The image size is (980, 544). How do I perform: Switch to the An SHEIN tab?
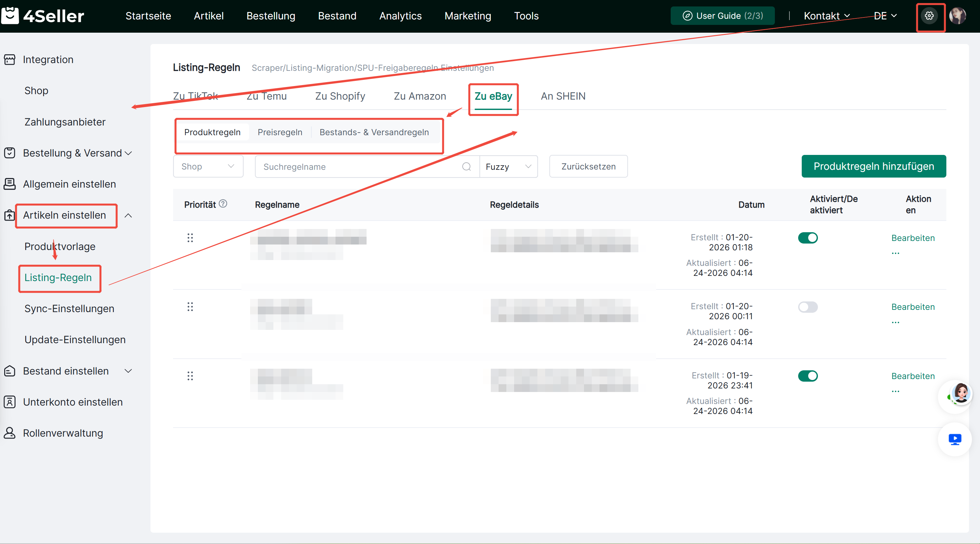[x=563, y=96]
